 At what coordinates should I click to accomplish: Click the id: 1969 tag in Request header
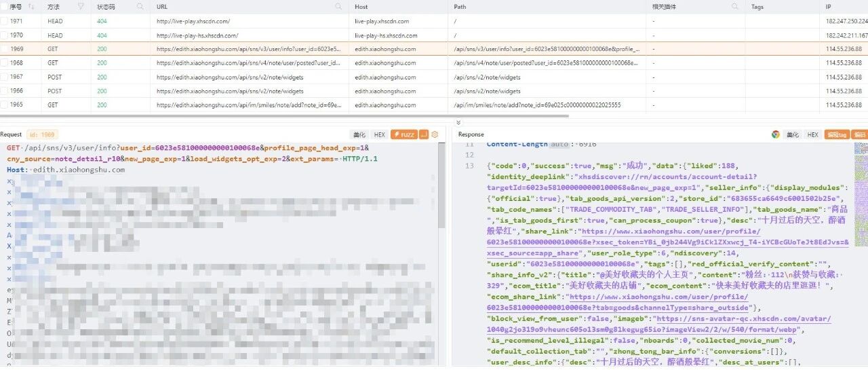point(42,134)
